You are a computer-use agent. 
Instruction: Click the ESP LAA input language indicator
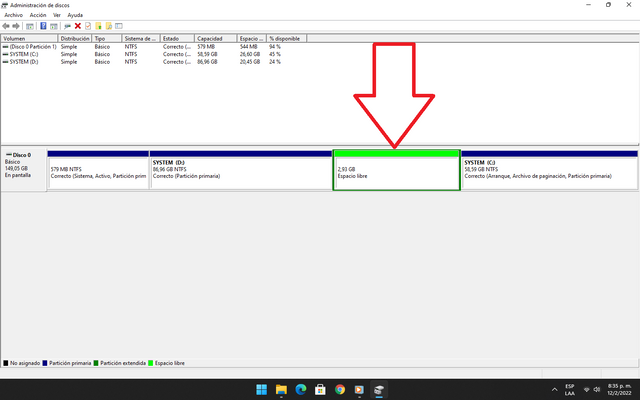(x=570, y=390)
